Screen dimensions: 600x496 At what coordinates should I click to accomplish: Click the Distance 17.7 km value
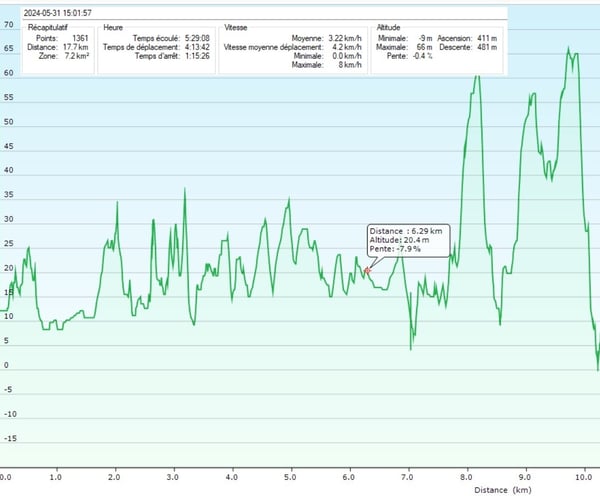click(x=76, y=47)
